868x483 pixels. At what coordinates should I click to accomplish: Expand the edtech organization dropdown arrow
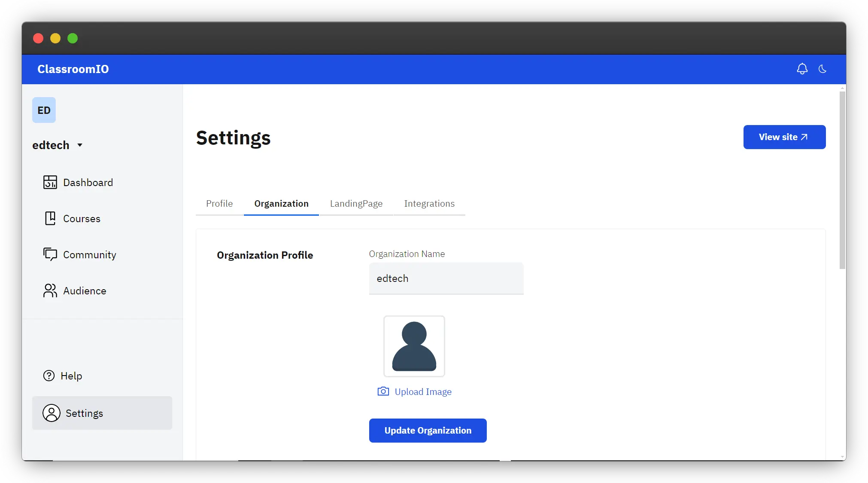point(80,145)
